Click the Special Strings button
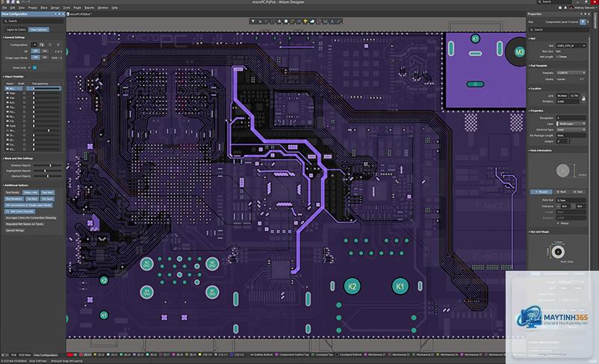The image size is (599, 364). point(15,230)
